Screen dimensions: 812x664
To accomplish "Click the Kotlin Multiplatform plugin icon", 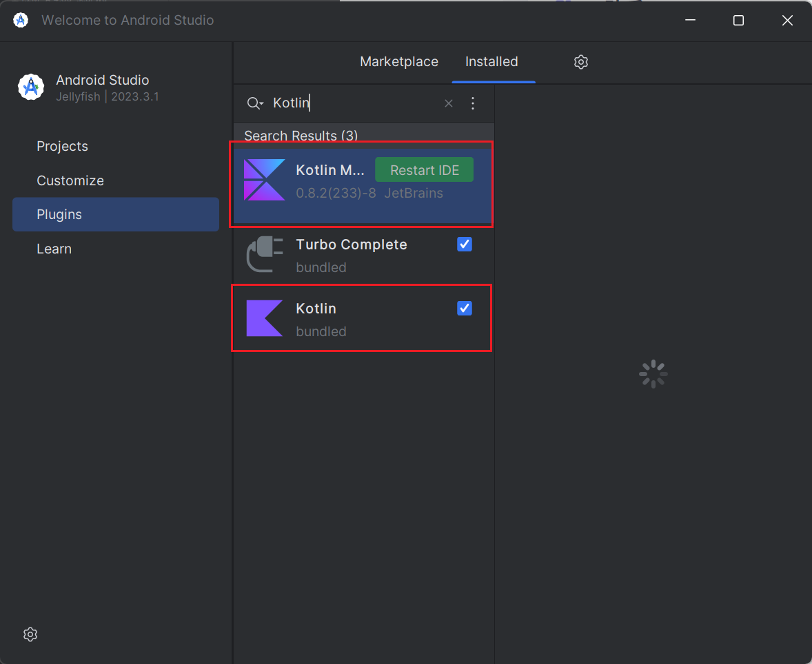I will click(265, 180).
